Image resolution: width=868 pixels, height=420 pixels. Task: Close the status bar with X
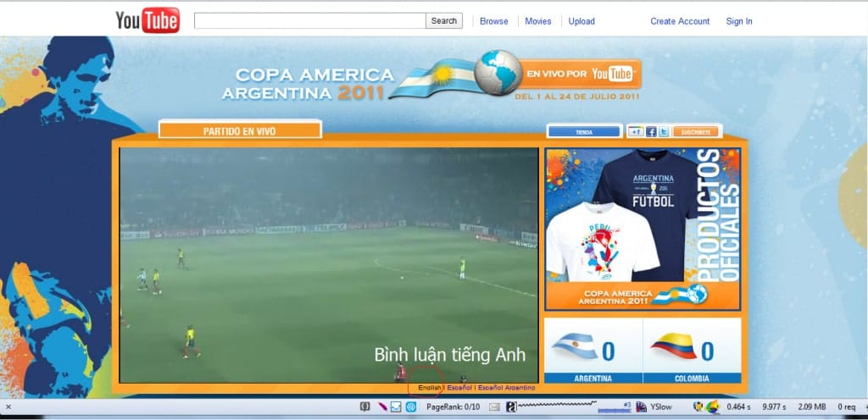(8, 406)
